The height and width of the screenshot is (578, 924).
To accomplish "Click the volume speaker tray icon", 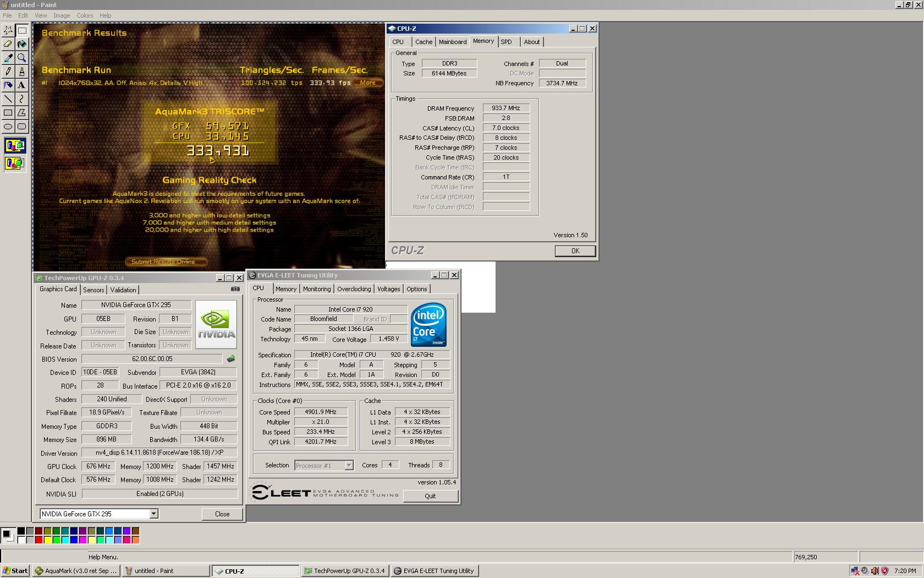I will coord(875,571).
